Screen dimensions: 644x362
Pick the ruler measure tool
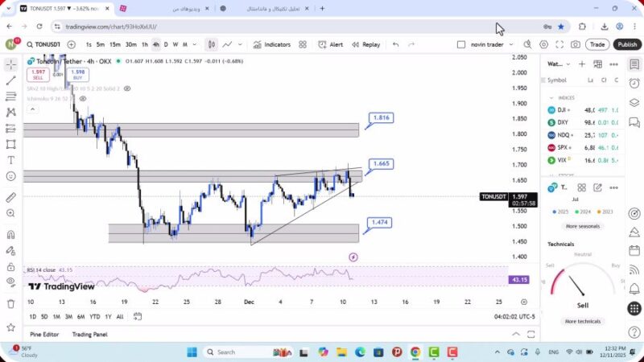(10, 197)
